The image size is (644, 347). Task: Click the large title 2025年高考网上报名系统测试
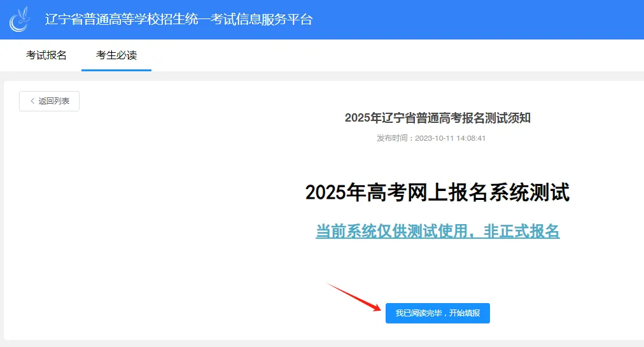pos(437,192)
